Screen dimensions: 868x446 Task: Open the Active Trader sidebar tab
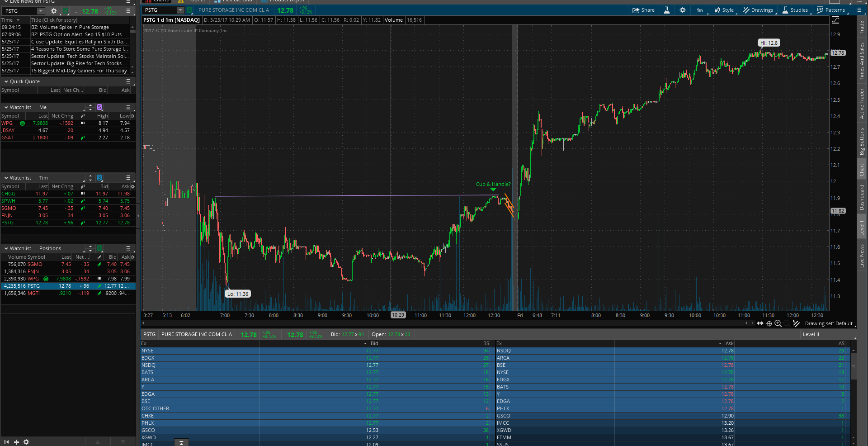pyautogui.click(x=862, y=104)
